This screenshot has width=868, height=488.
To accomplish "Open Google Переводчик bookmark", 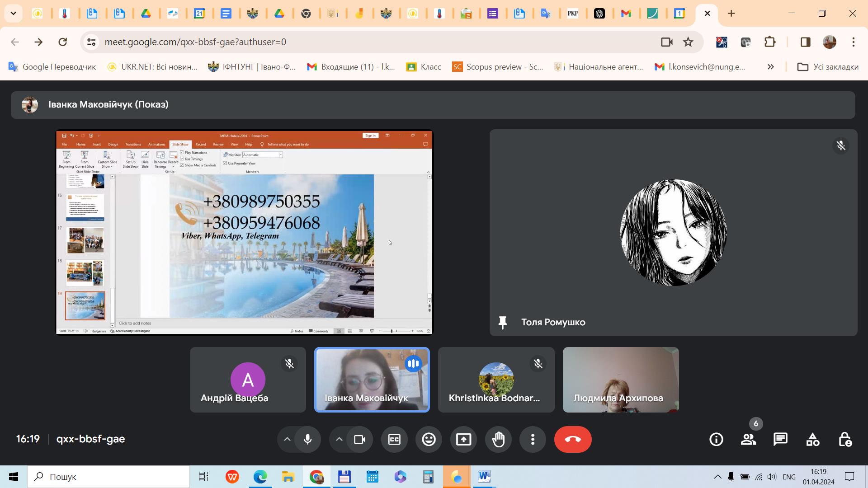I will [52, 67].
